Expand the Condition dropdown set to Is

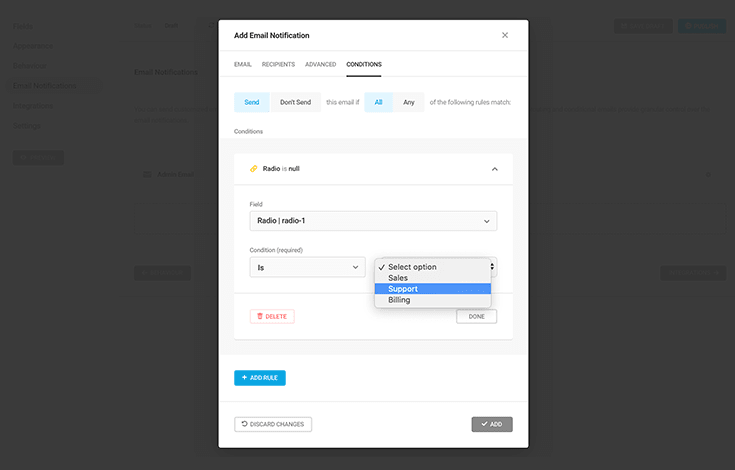click(307, 267)
